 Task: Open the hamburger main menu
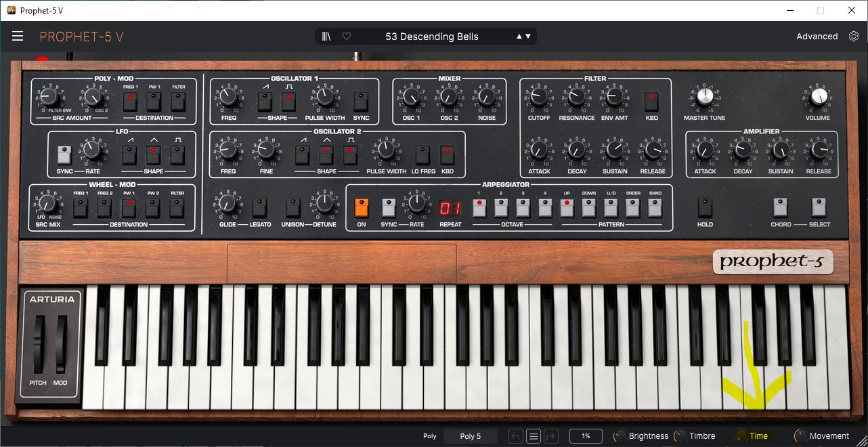[x=18, y=37]
